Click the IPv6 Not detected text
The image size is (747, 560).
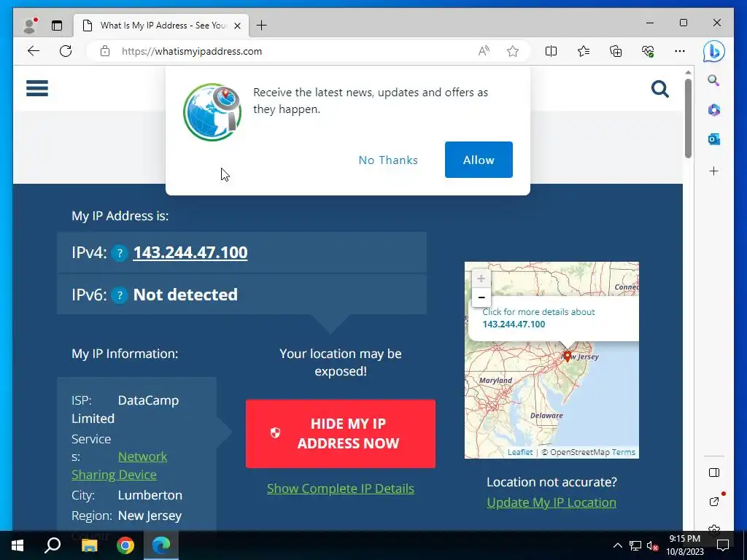185,295
